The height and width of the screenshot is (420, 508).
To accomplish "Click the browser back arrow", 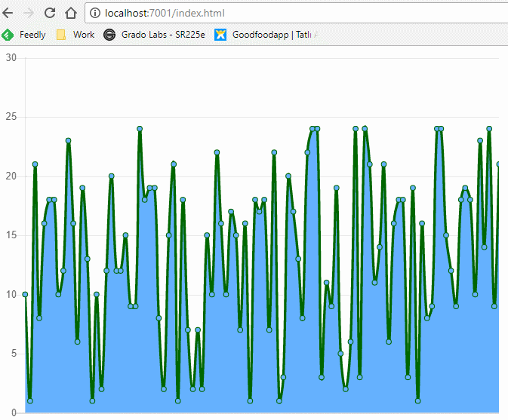I will coord(9,13).
